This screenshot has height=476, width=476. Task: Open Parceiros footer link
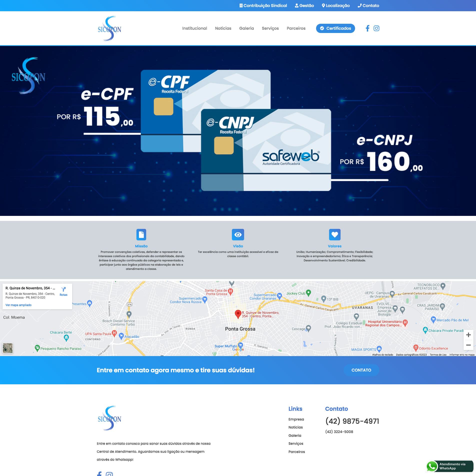click(x=297, y=452)
